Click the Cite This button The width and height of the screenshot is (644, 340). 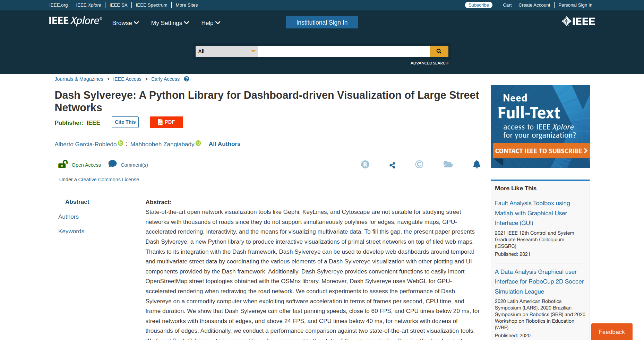[125, 122]
